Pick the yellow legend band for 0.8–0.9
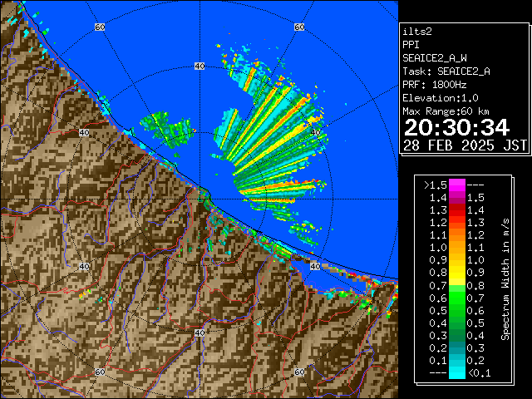Viewport: 532px width, 399px height. pos(457,273)
